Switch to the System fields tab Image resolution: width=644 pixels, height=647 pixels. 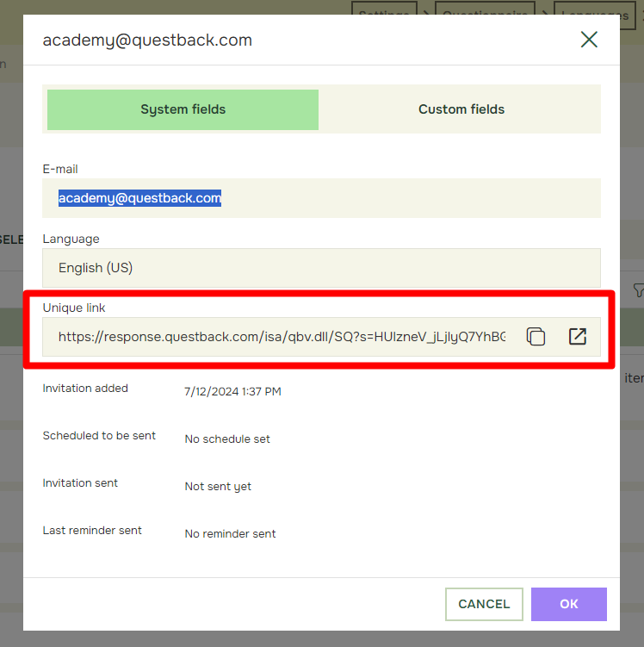(x=183, y=109)
